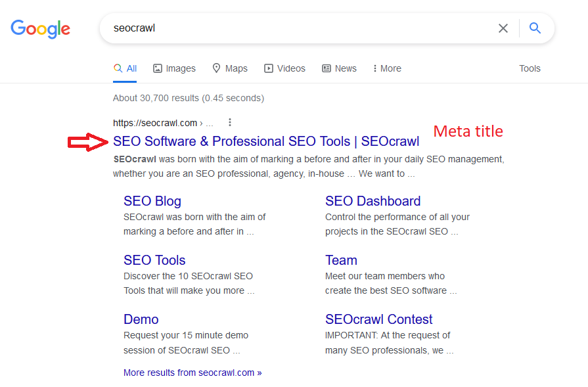Open the SEO Dashboard sitelink
This screenshot has width=588, height=387.
373,200
